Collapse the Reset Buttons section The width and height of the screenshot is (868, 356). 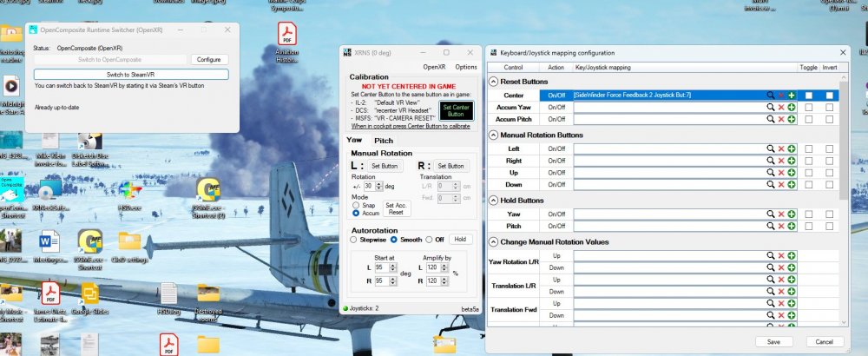point(494,81)
